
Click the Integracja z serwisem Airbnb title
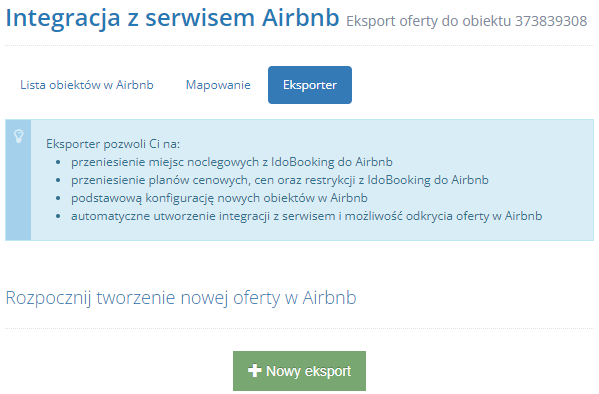[172, 18]
